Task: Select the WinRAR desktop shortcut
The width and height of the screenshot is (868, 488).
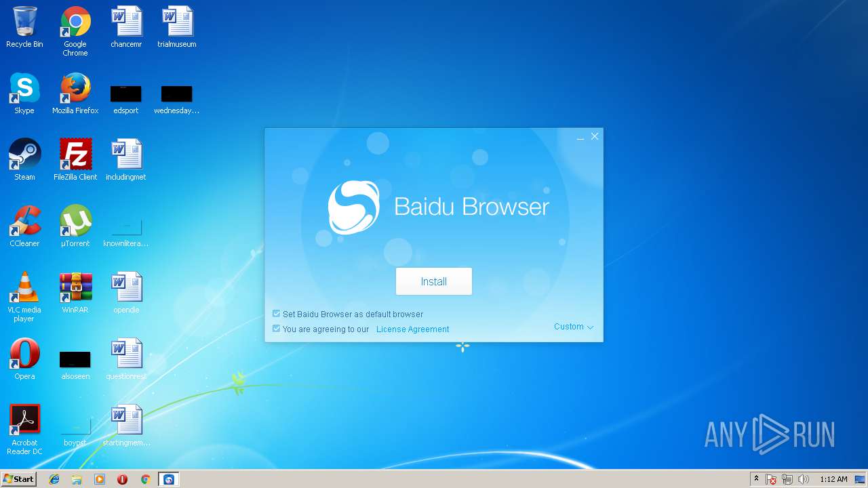Action: [x=75, y=293]
